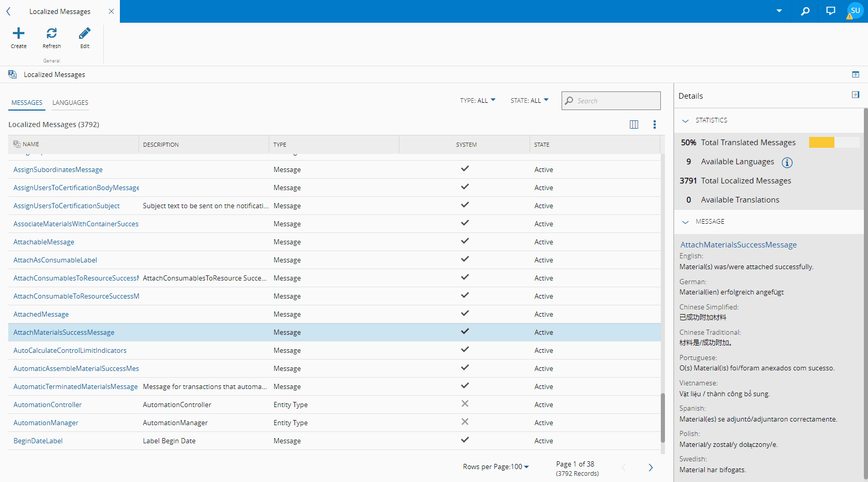Click System checkmark for BeginDateLabel row
The height and width of the screenshot is (482, 868).
465,440
